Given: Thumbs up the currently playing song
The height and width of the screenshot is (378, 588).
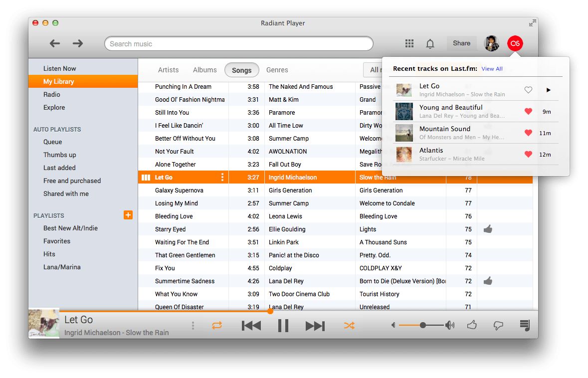Looking at the screenshot, I should (x=472, y=325).
